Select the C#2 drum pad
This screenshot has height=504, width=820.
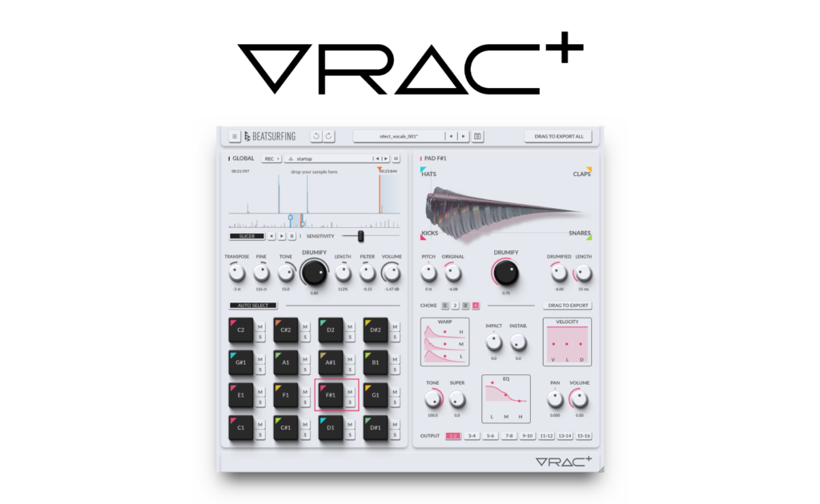286,330
